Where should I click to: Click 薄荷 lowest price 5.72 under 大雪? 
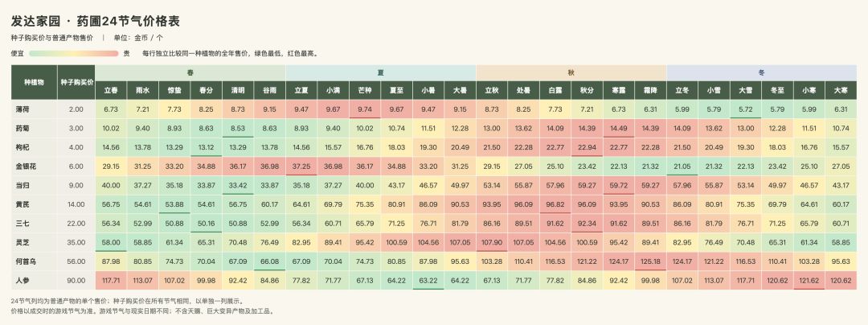click(x=746, y=109)
